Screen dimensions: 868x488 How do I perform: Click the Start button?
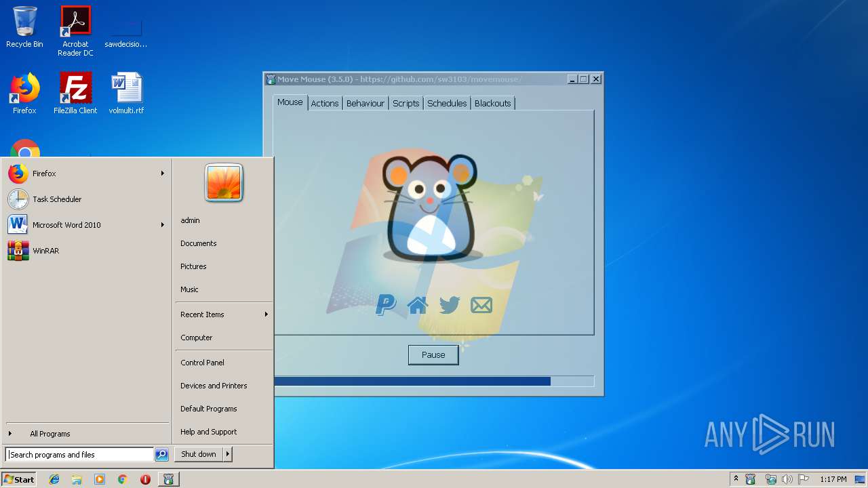coord(19,479)
